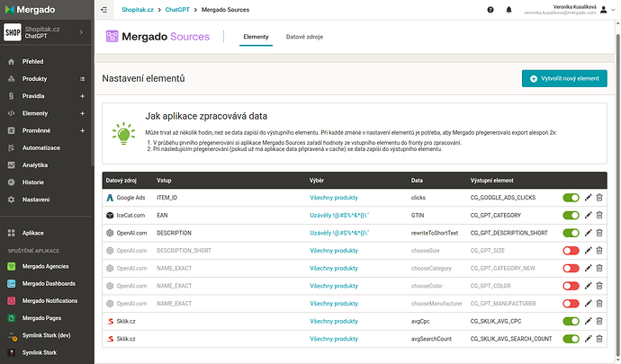
Task: Open Nastavení in the sidebar
Action: [x=36, y=200]
